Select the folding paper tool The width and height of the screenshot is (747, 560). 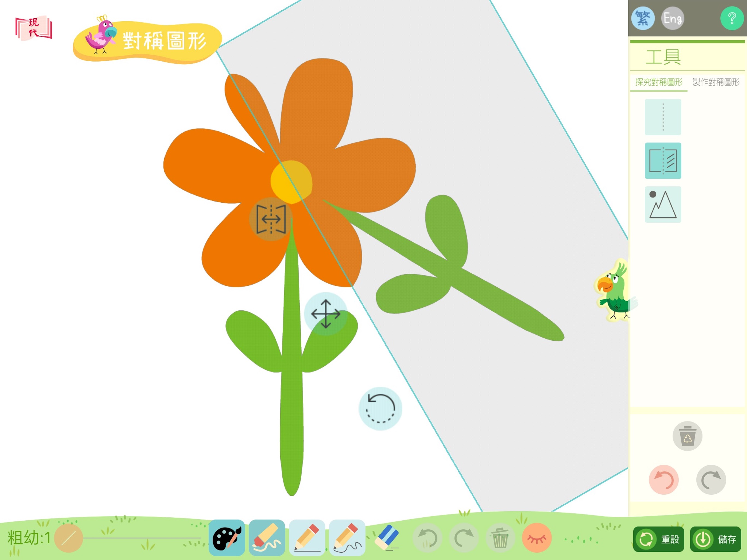tap(663, 161)
